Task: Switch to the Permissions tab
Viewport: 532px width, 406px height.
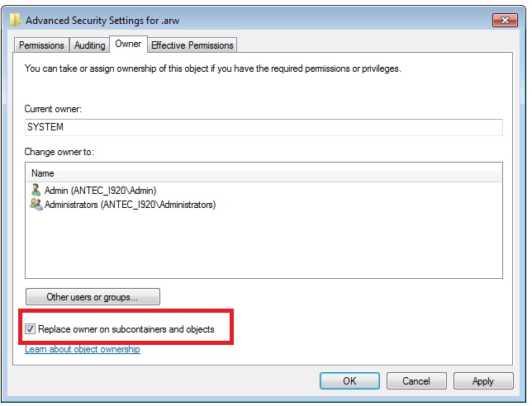Action: (41, 45)
